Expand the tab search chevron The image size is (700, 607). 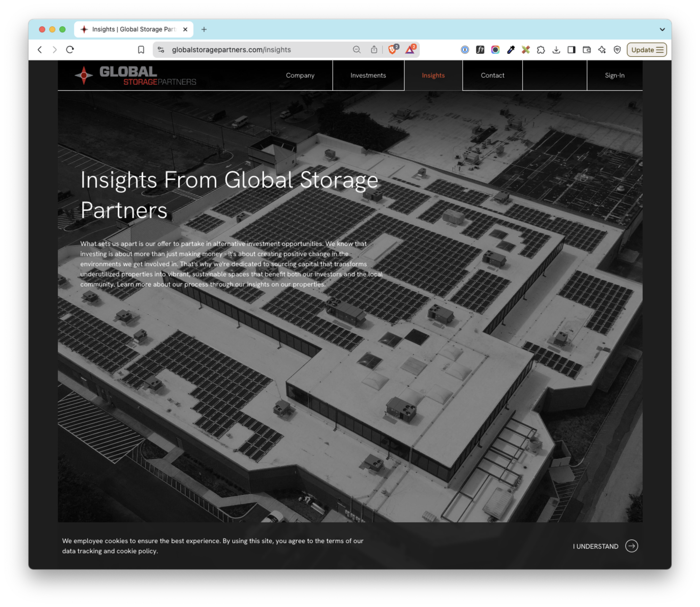coord(662,29)
